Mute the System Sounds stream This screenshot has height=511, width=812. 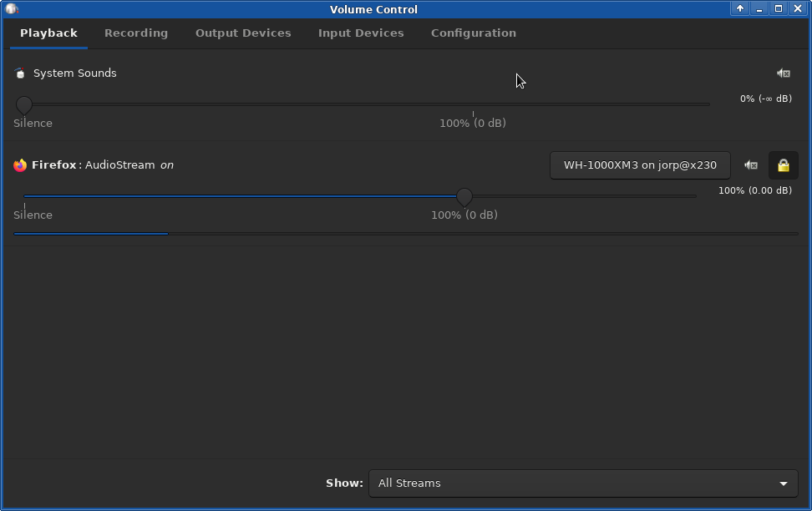click(784, 73)
